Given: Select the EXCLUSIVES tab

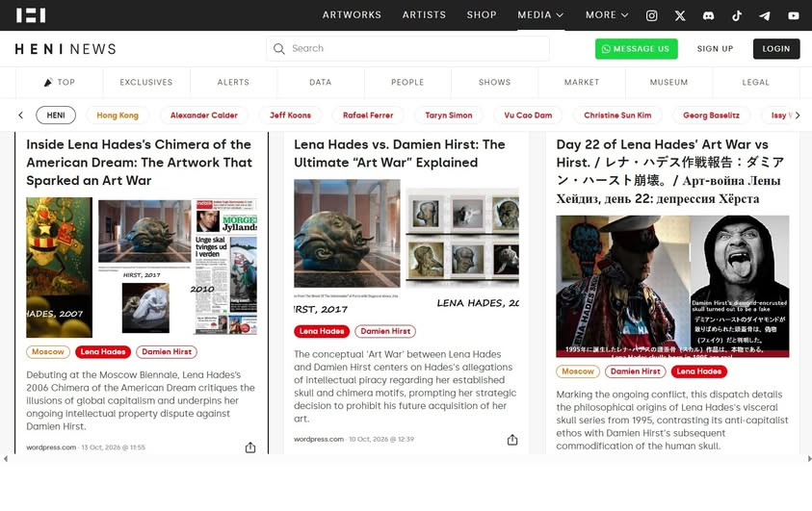Looking at the screenshot, I should pos(146,82).
